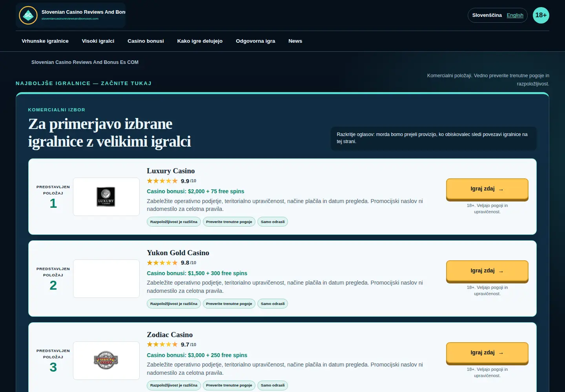
Task: Click the breadcrumb Slovenian Casino Reviews And Bonus Es COM
Action: pyautogui.click(x=85, y=62)
